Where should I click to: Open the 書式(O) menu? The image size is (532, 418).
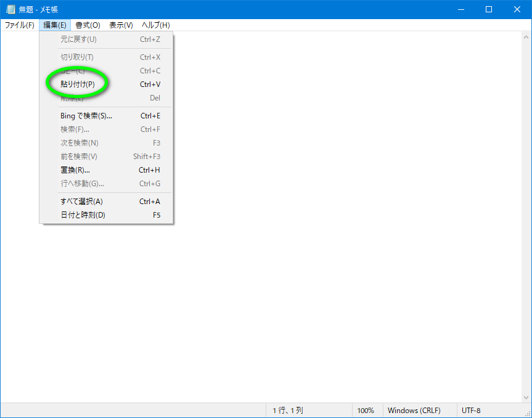[88, 25]
